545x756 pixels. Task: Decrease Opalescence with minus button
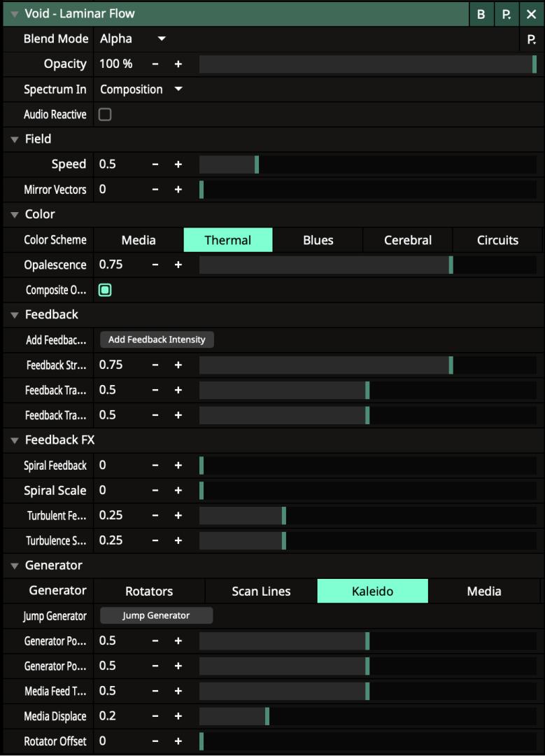pyautogui.click(x=155, y=265)
